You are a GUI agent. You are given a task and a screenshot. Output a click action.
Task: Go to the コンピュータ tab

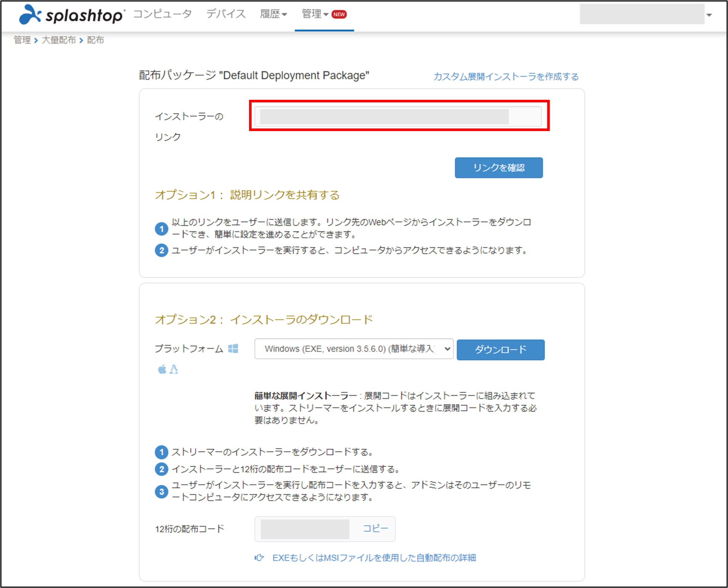pyautogui.click(x=162, y=14)
